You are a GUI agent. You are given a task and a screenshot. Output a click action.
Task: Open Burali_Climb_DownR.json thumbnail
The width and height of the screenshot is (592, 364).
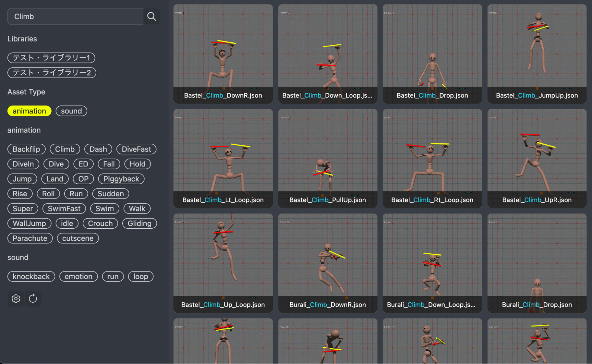coord(328,263)
